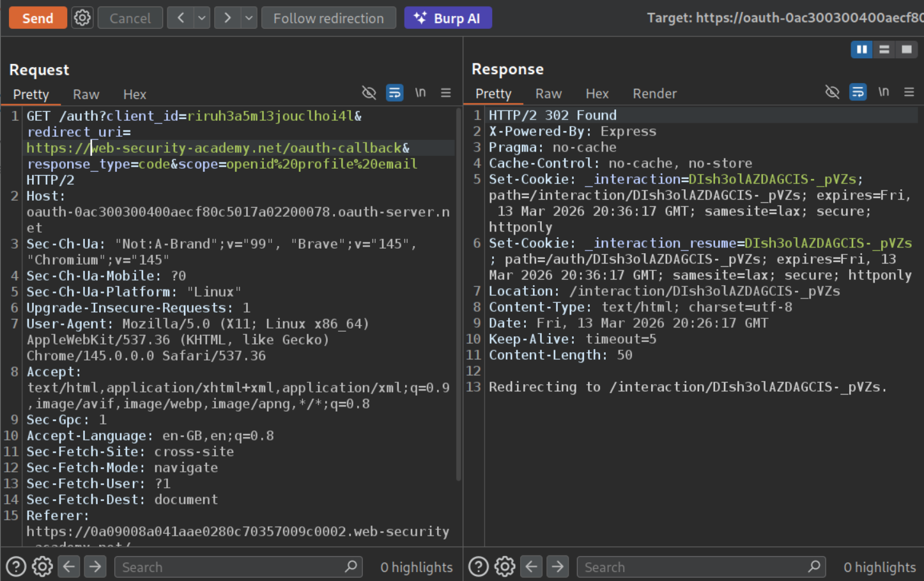
Task: Click the Burp AI button
Action: 448,18
